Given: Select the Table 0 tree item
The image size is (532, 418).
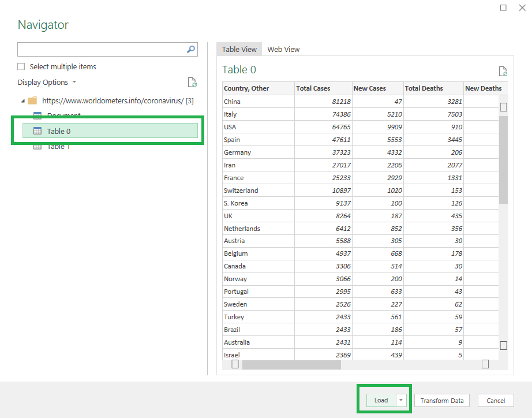Looking at the screenshot, I should pos(110,131).
